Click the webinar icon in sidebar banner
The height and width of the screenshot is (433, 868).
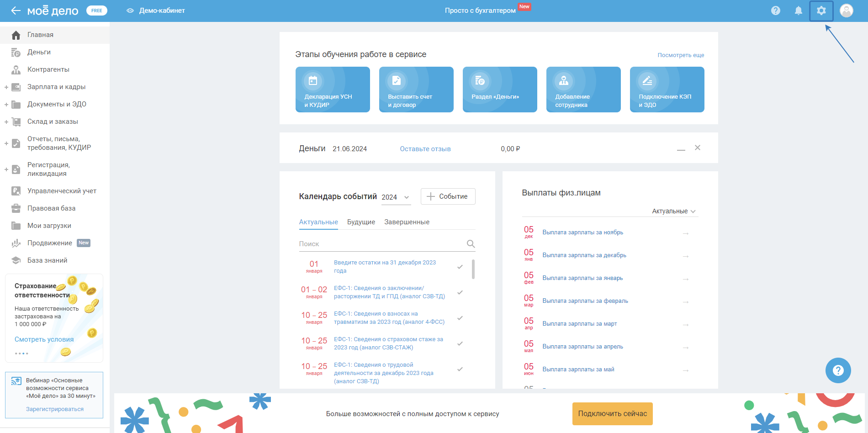tap(16, 381)
